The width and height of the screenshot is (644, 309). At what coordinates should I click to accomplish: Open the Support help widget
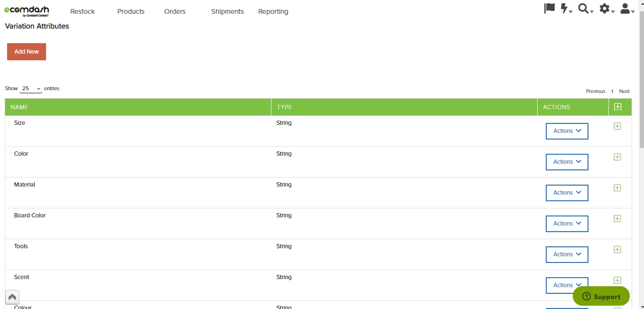pos(601,296)
